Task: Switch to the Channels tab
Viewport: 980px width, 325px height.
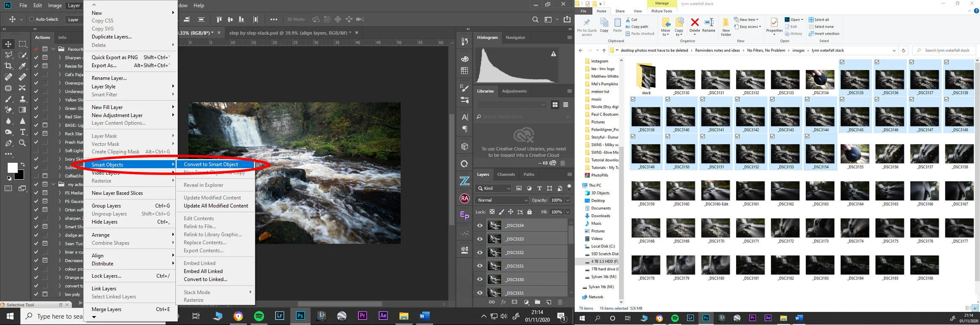Action: coord(506,175)
